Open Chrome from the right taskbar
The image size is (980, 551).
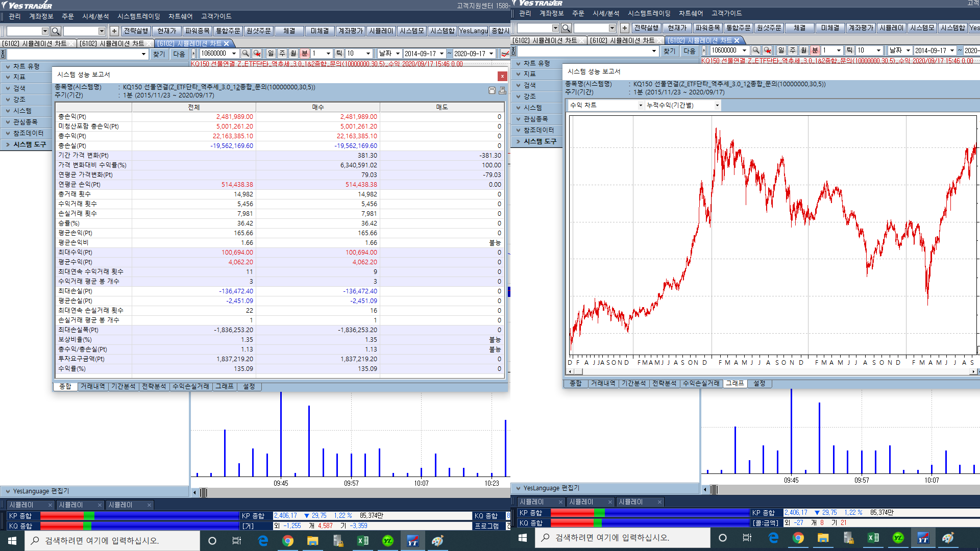coord(798,538)
